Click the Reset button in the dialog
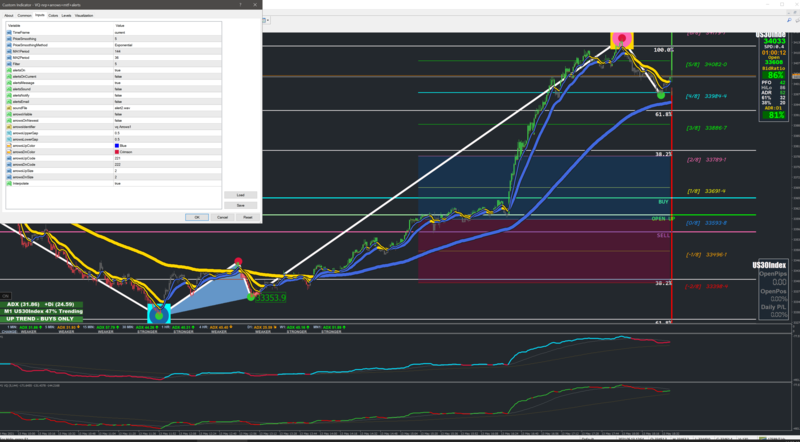 tap(247, 217)
